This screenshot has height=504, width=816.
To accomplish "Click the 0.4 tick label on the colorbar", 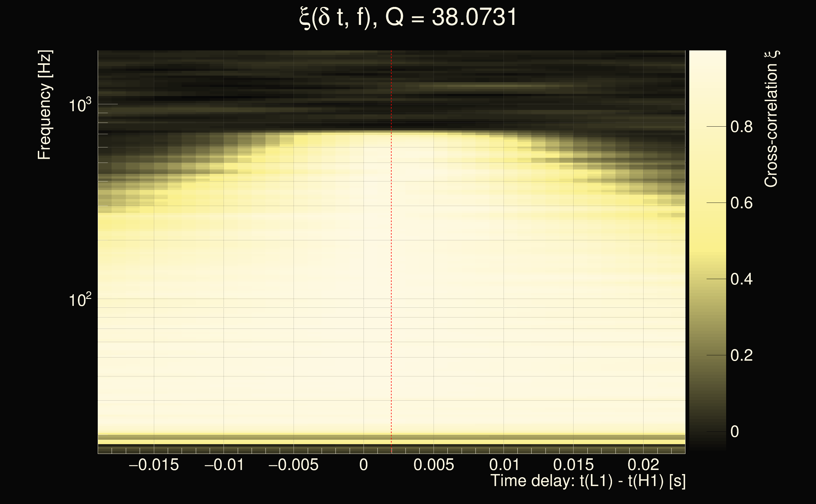I will click(x=741, y=279).
